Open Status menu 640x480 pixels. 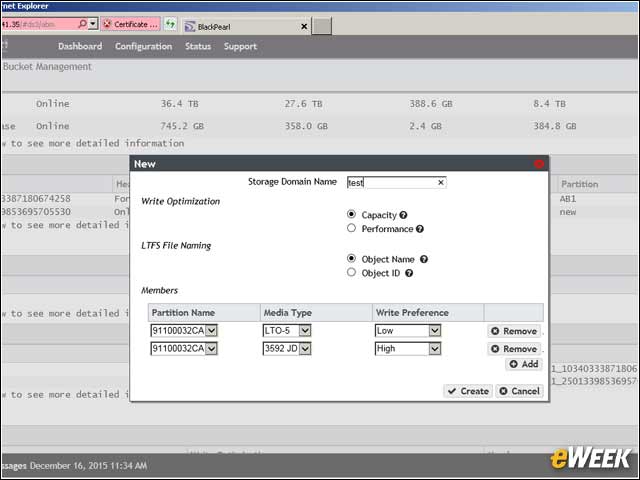(198, 47)
